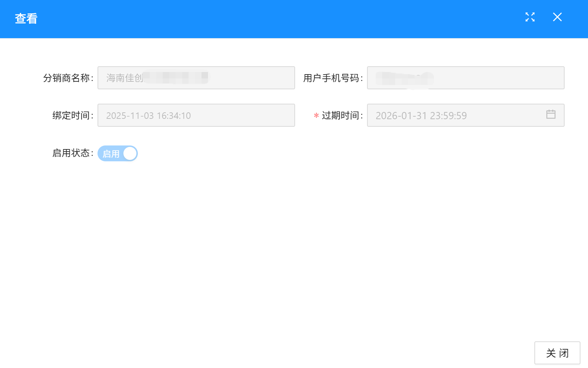The image size is (588, 368).
Task: Click the 绑定时间 field showing 2025-11-03
Action: [196, 115]
